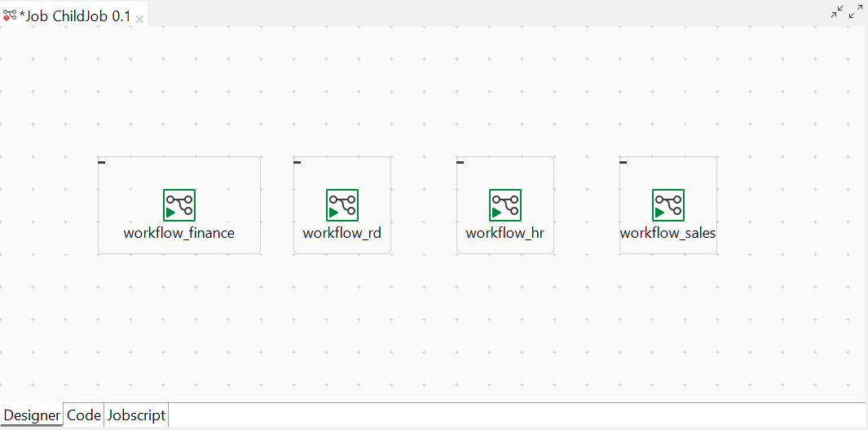This screenshot has height=430, width=868.
Task: Switch to the Code tab
Action: tap(84, 415)
